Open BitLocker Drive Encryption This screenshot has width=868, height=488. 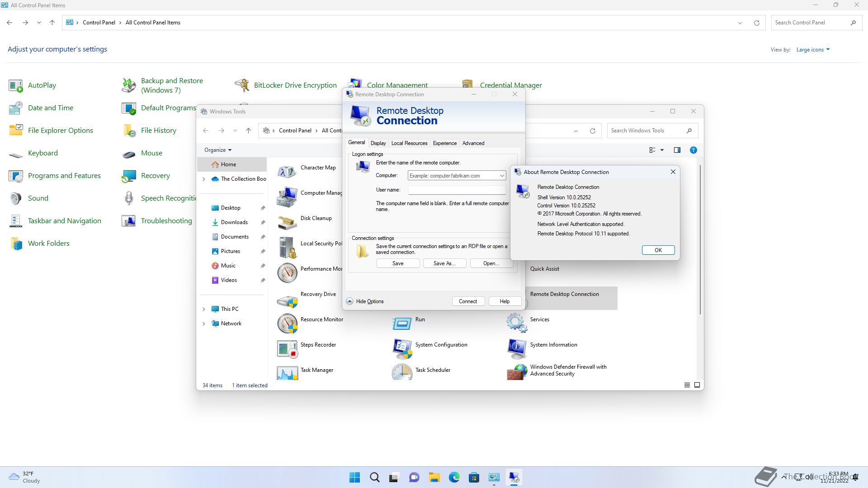coord(286,85)
